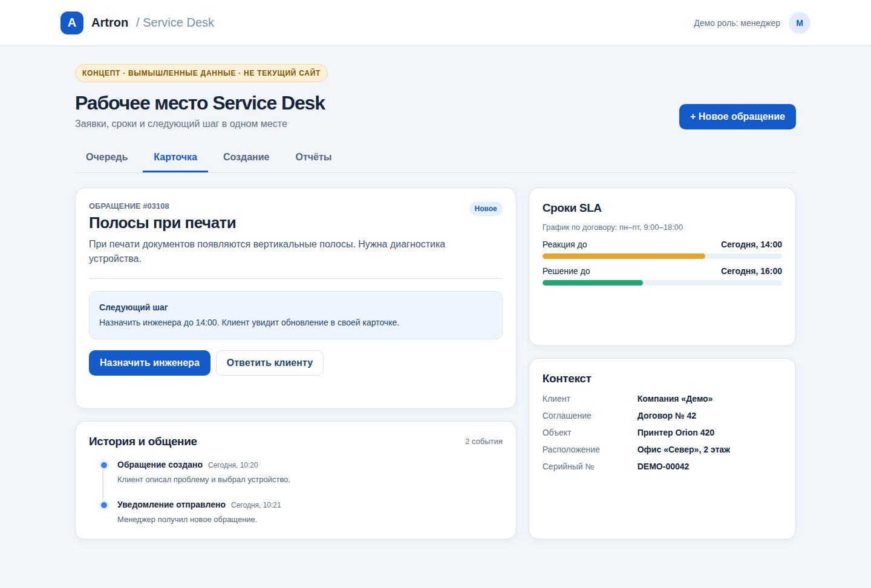Click the Демо роль: менеджер text
Screen dimensions: 871x588
tap(737, 23)
